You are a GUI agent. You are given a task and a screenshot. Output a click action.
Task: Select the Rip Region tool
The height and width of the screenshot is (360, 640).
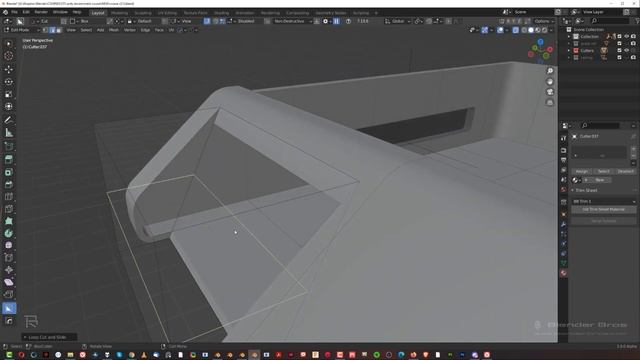[9, 294]
